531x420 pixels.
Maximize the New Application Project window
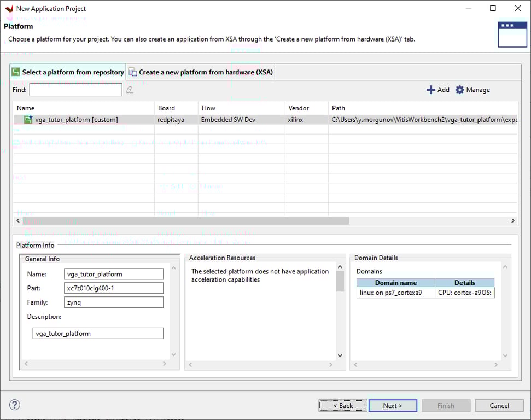(493, 8)
